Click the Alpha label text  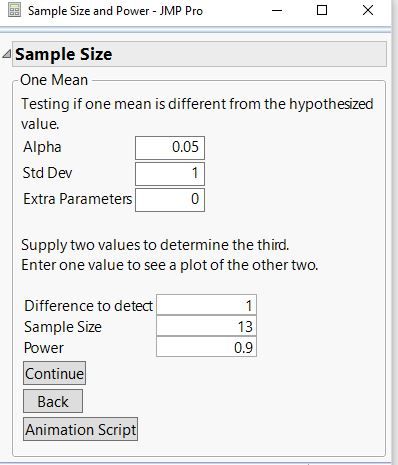pyautogui.click(x=42, y=147)
